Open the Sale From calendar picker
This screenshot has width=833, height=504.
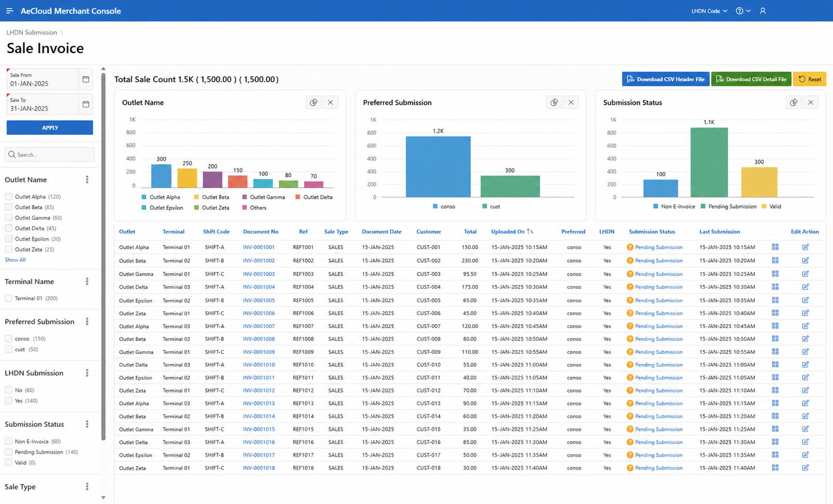[86, 80]
